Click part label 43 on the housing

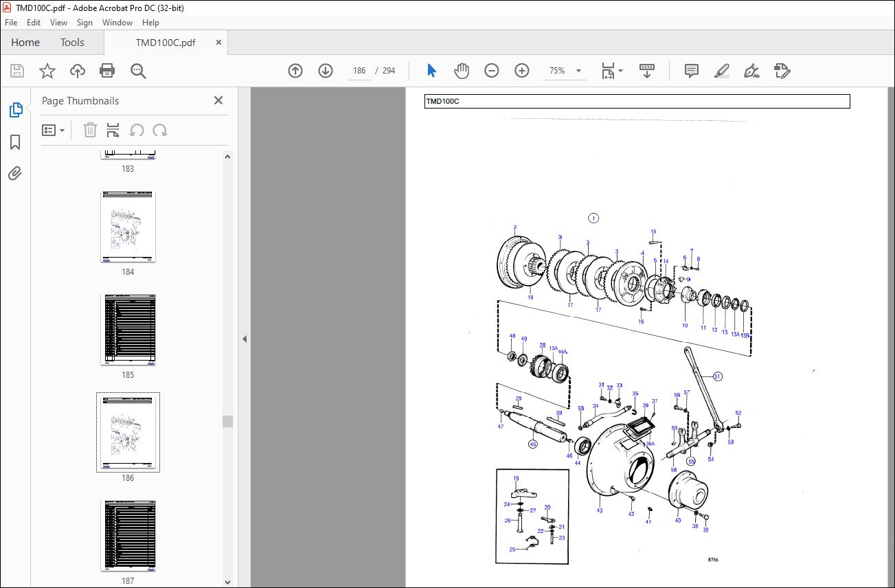coord(600,510)
